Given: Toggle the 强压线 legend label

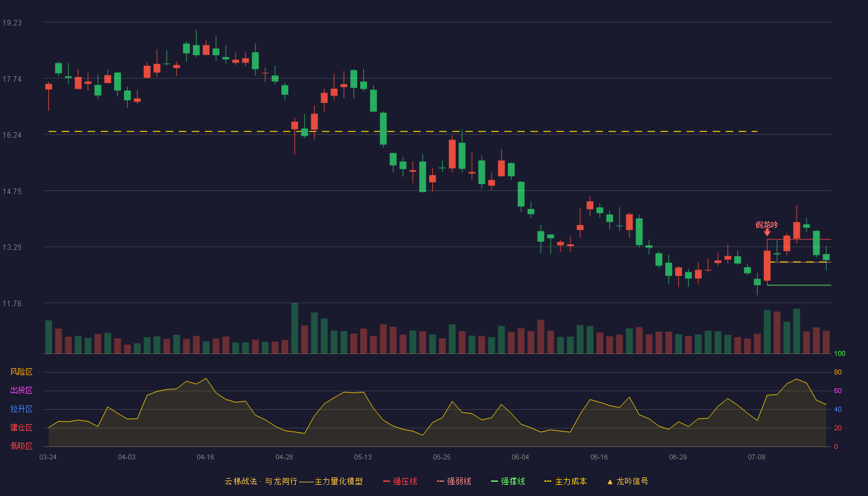Looking at the screenshot, I should [x=405, y=481].
